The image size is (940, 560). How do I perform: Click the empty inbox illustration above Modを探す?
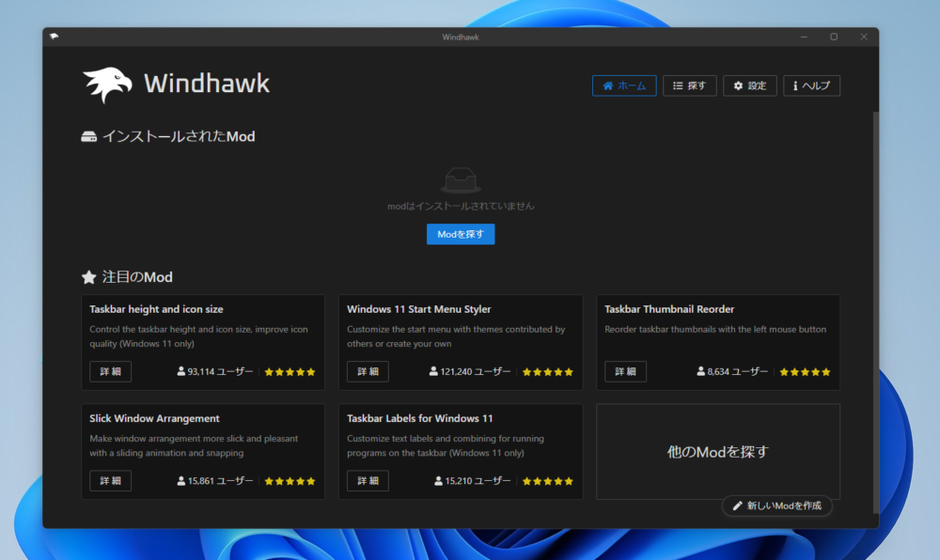[x=460, y=179]
